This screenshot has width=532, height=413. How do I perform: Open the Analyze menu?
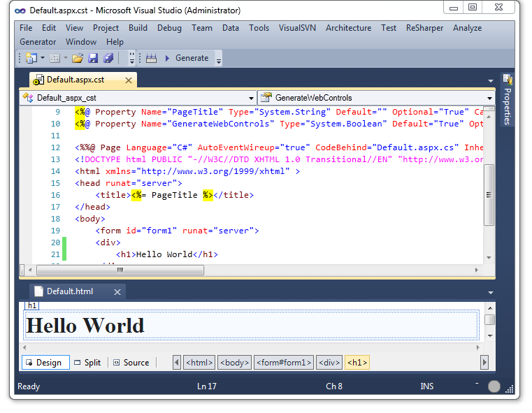tap(467, 28)
